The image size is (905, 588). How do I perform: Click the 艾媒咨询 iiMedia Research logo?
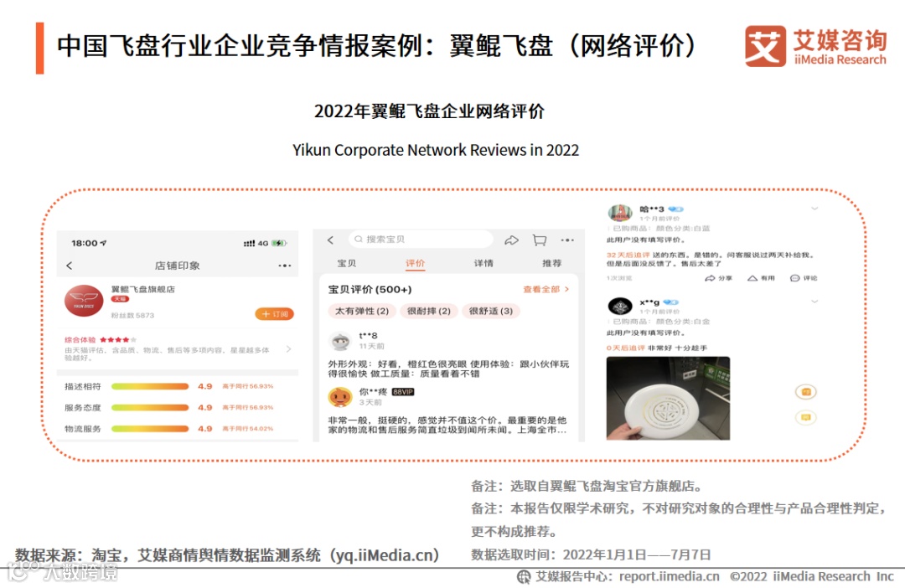[815, 46]
